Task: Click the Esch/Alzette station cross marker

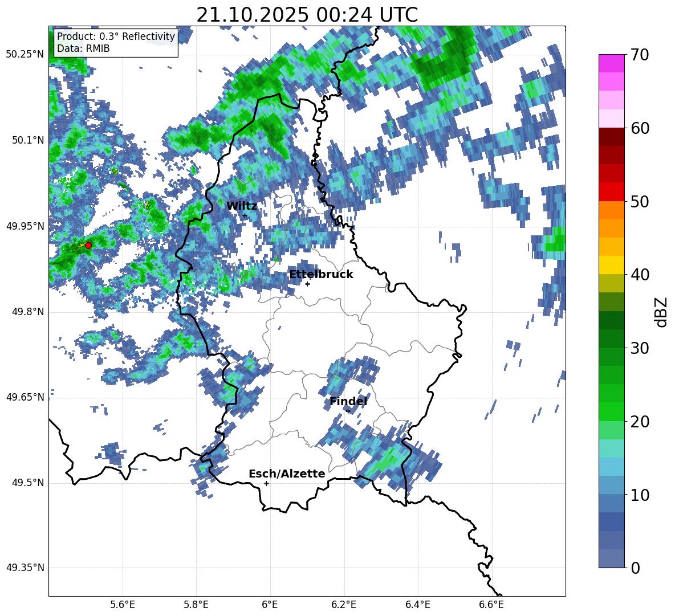Action: click(266, 483)
